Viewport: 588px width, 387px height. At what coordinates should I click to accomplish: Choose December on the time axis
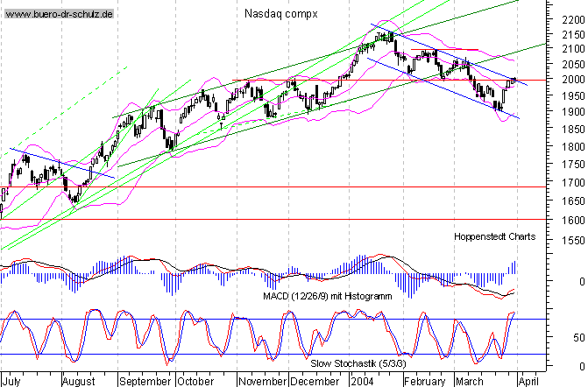click(x=314, y=381)
